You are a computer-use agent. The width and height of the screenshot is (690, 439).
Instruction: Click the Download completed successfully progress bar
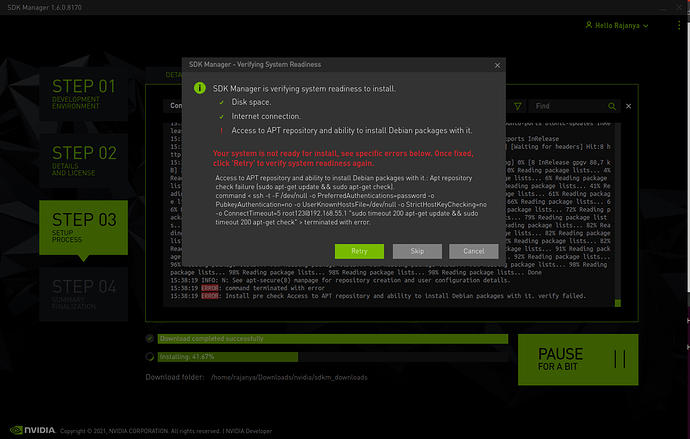pyautogui.click(x=333, y=339)
